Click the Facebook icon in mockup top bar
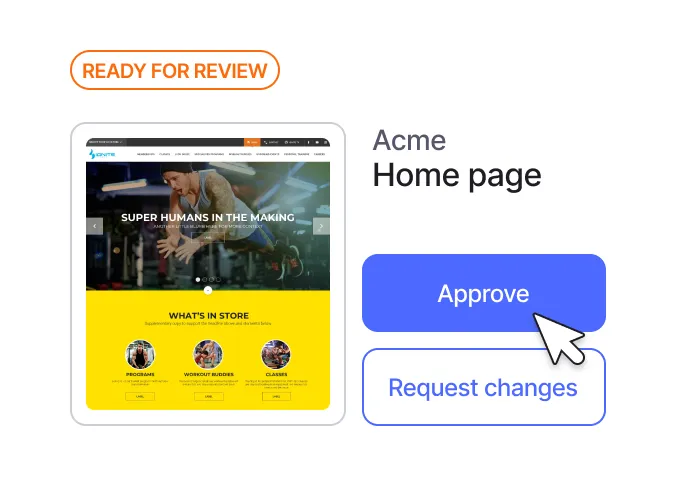The image size is (694, 480). [x=308, y=142]
